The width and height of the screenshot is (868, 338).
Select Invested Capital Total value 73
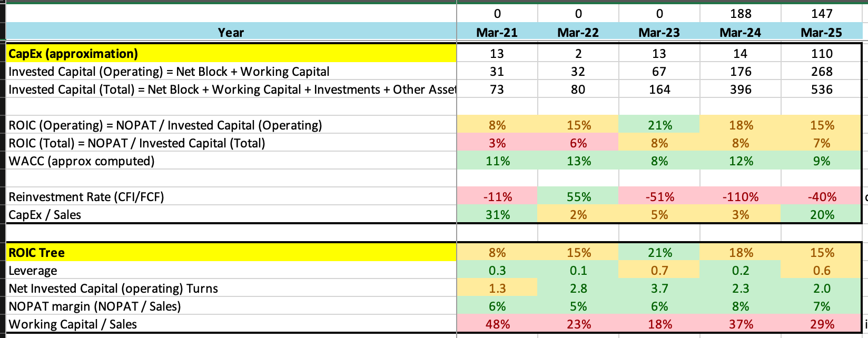tap(497, 90)
